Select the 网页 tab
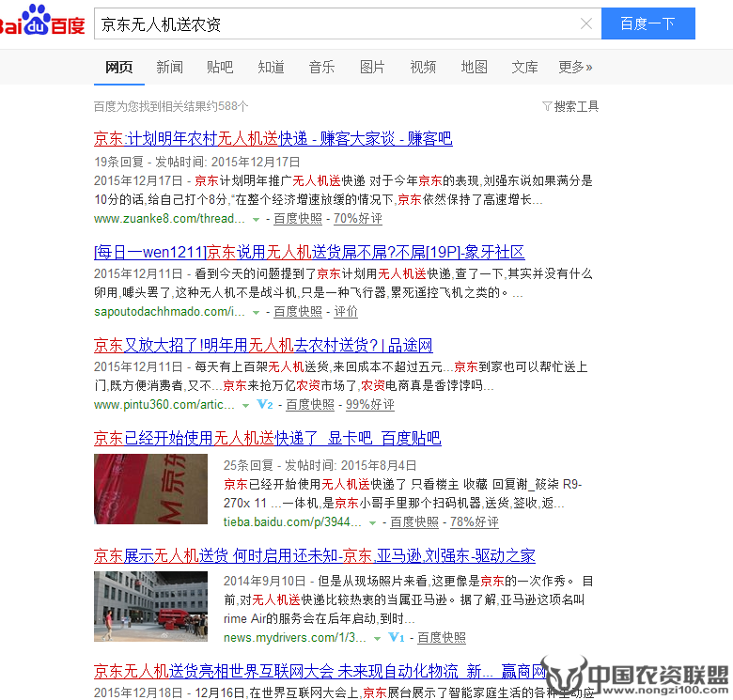733x700 pixels. (x=118, y=67)
